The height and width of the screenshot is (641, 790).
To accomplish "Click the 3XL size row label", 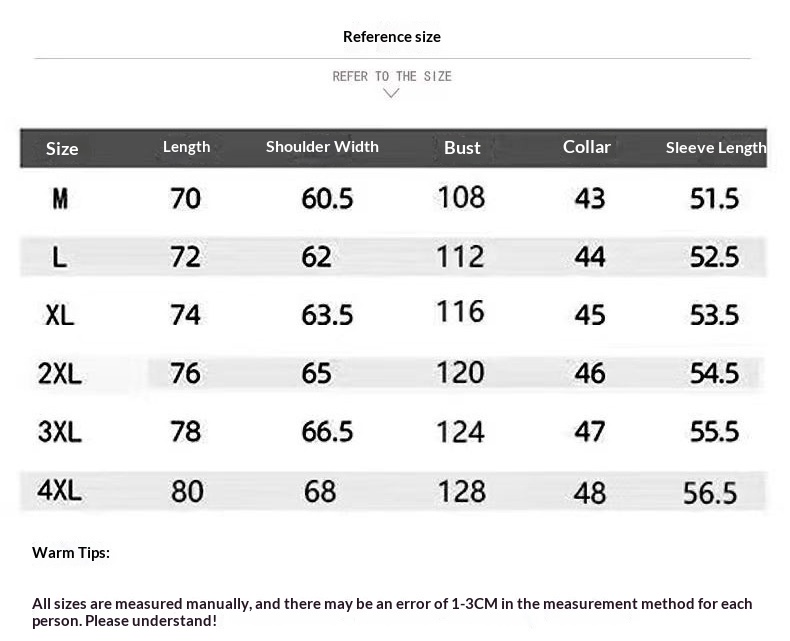I will coord(60,432).
